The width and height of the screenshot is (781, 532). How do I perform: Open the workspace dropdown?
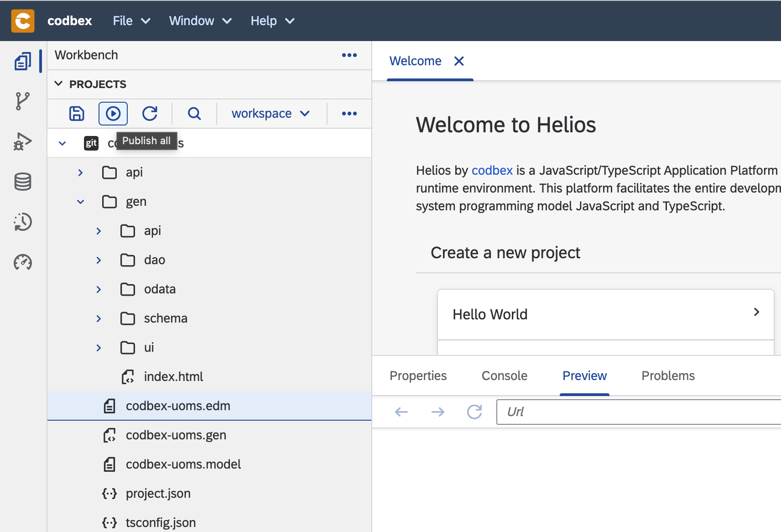pyautogui.click(x=271, y=113)
